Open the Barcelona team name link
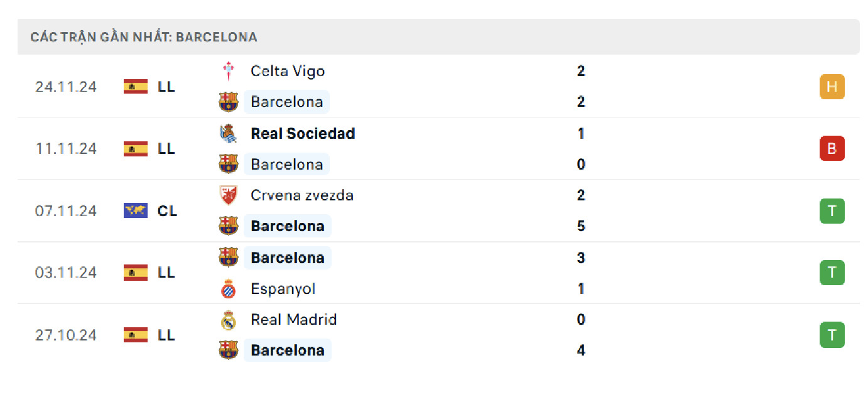 286,102
